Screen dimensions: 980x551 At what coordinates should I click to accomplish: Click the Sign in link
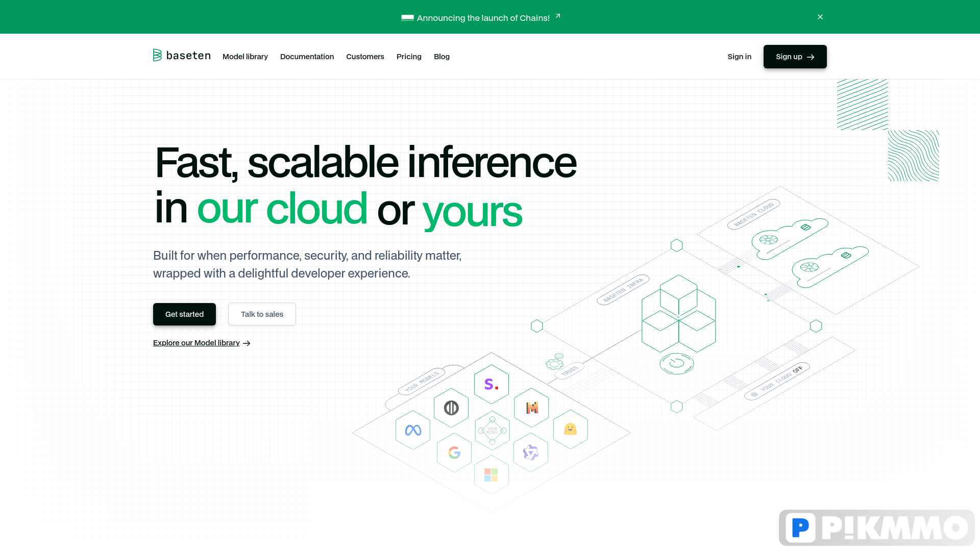pos(739,57)
